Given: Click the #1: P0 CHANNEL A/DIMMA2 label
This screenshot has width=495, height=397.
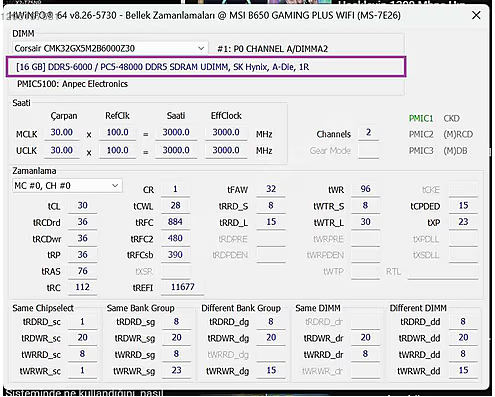Looking at the screenshot, I should tap(273, 49).
